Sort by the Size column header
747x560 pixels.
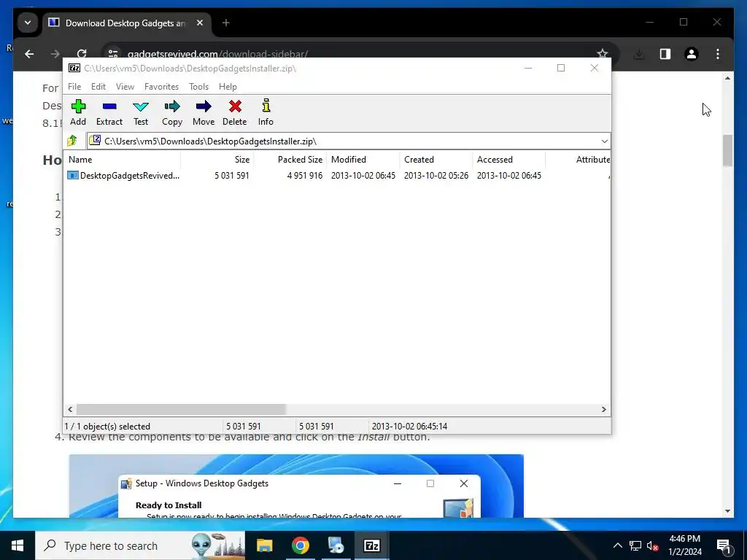click(x=217, y=160)
